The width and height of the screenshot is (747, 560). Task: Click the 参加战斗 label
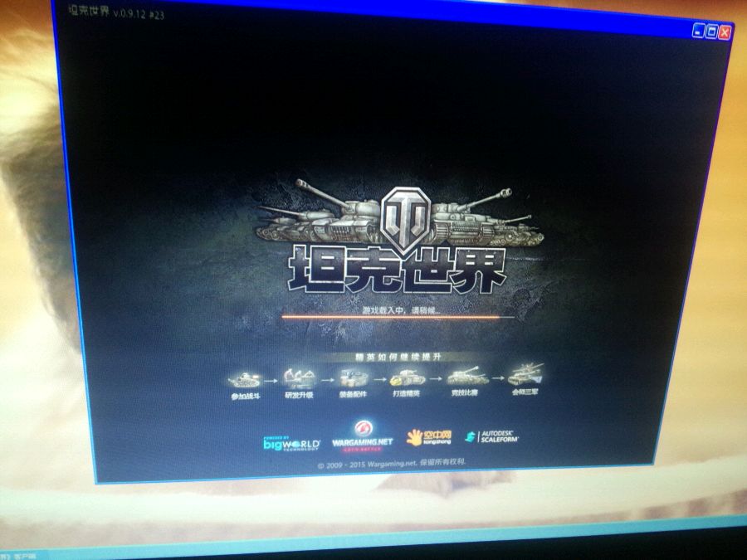click(246, 397)
